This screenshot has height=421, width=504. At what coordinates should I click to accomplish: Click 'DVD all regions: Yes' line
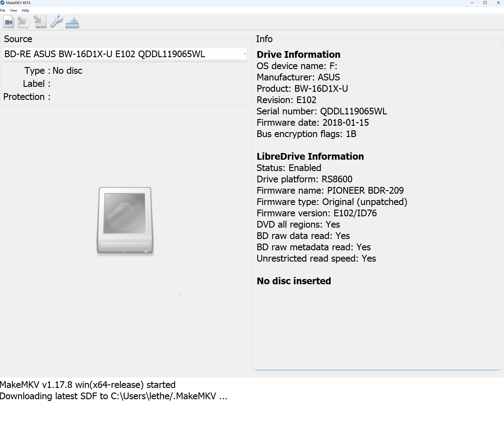pyautogui.click(x=298, y=224)
